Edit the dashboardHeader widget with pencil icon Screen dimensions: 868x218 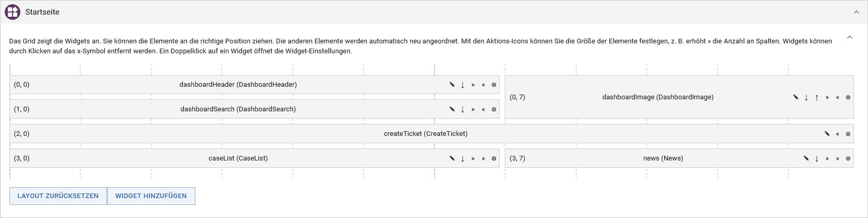coord(452,85)
